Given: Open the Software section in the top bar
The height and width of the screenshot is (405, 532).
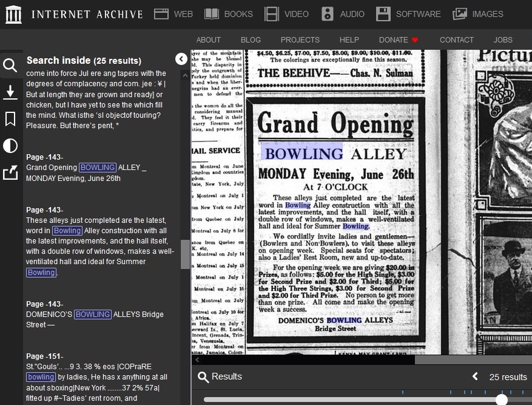Looking at the screenshot, I should tap(408, 14).
